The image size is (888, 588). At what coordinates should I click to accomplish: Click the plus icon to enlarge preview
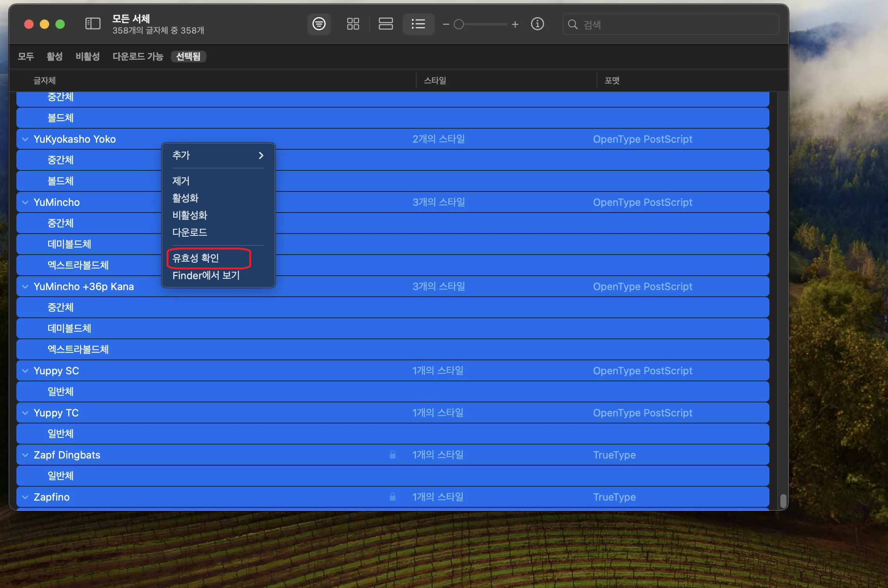(515, 25)
